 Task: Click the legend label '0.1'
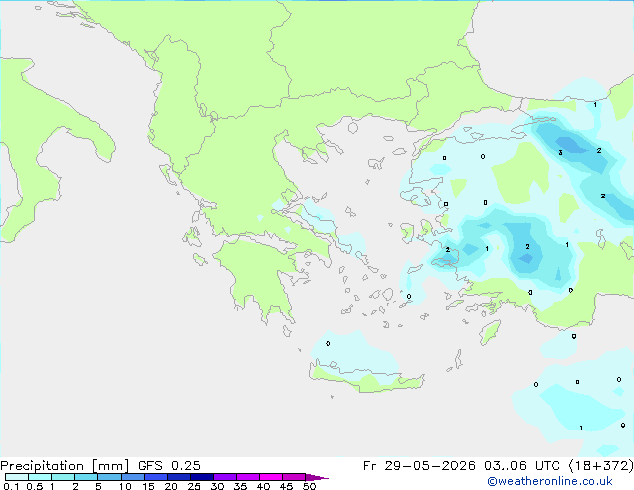click(x=11, y=486)
